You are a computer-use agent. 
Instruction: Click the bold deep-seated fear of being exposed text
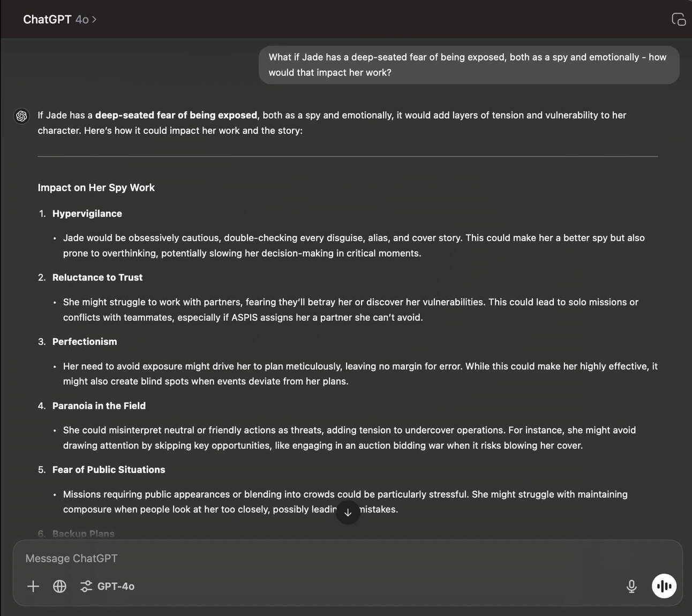[176, 115]
